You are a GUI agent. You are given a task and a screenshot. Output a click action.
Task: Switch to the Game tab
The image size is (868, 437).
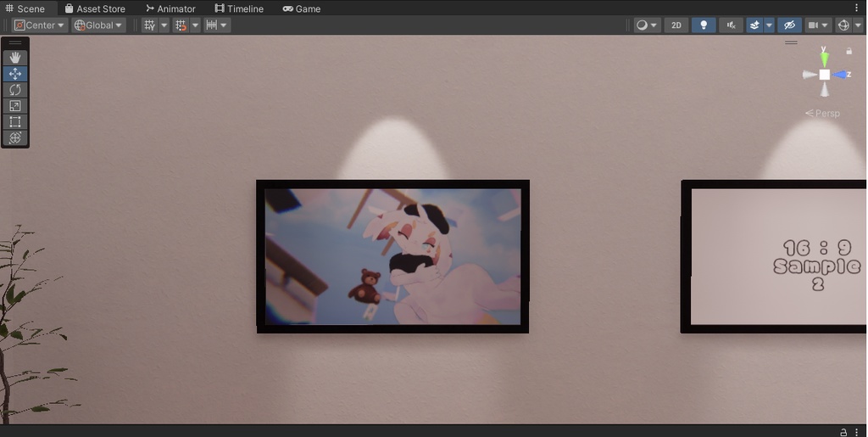click(x=302, y=8)
